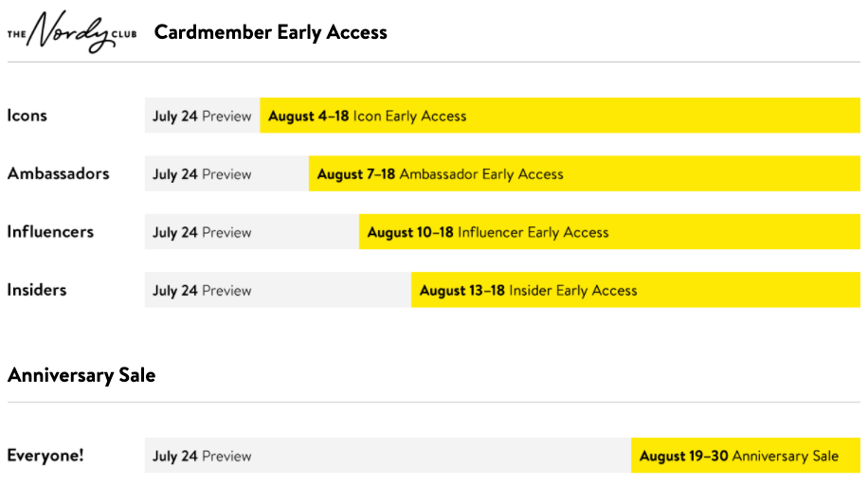Click the divider line under Anniversary Sale
This screenshot has width=868, height=485.
pyautogui.click(x=434, y=402)
